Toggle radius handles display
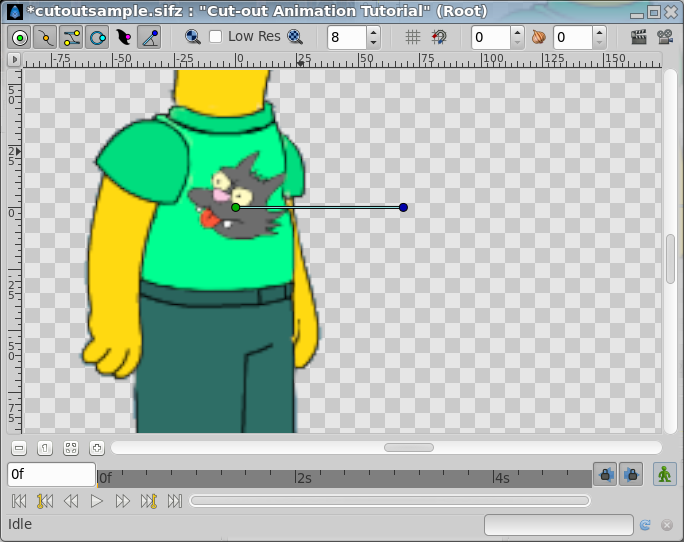684x542 pixels. pyautogui.click(x=98, y=38)
